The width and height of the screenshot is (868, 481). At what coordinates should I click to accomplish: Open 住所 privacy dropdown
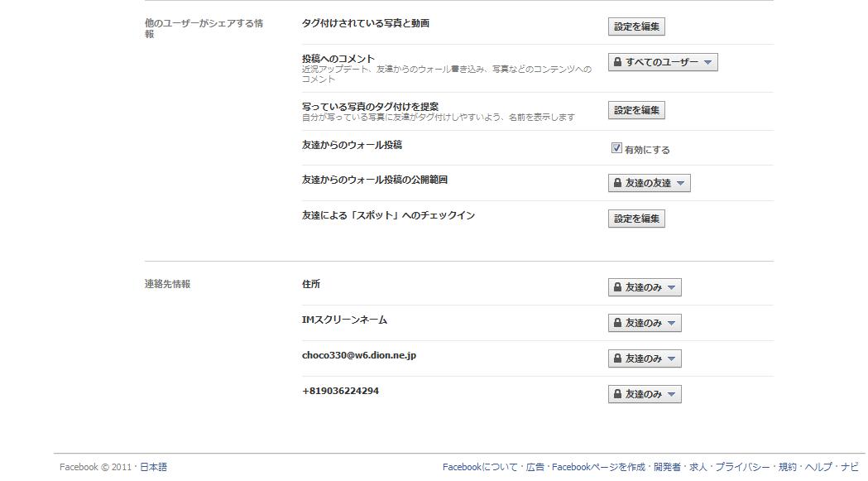click(x=645, y=287)
